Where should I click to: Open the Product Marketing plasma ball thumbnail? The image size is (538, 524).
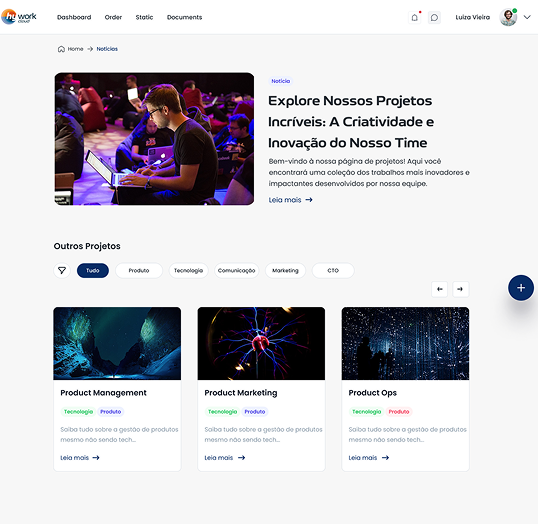click(261, 343)
